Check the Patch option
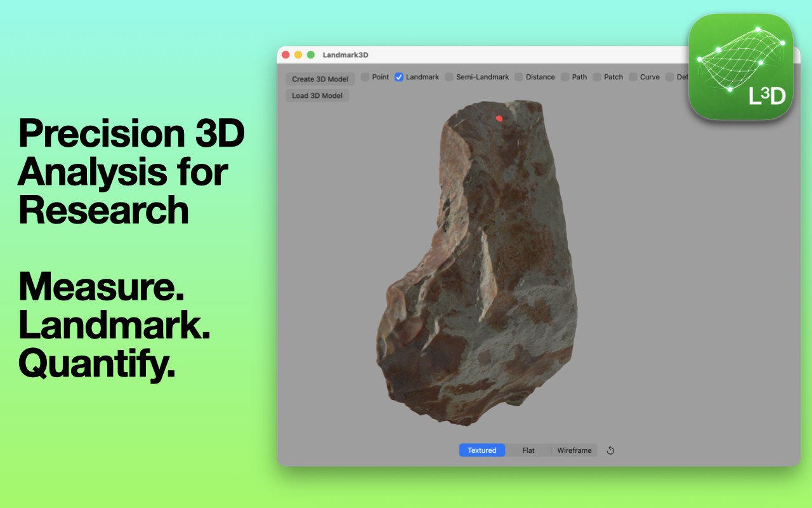This screenshot has width=812, height=508. (x=597, y=77)
